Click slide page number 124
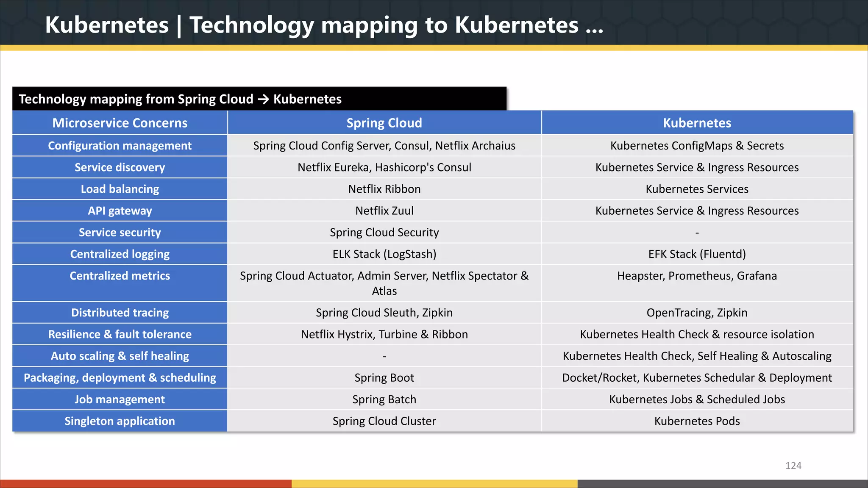 (x=793, y=466)
